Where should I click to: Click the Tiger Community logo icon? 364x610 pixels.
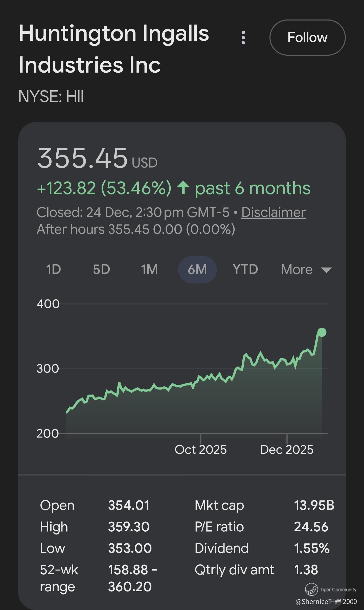311,589
